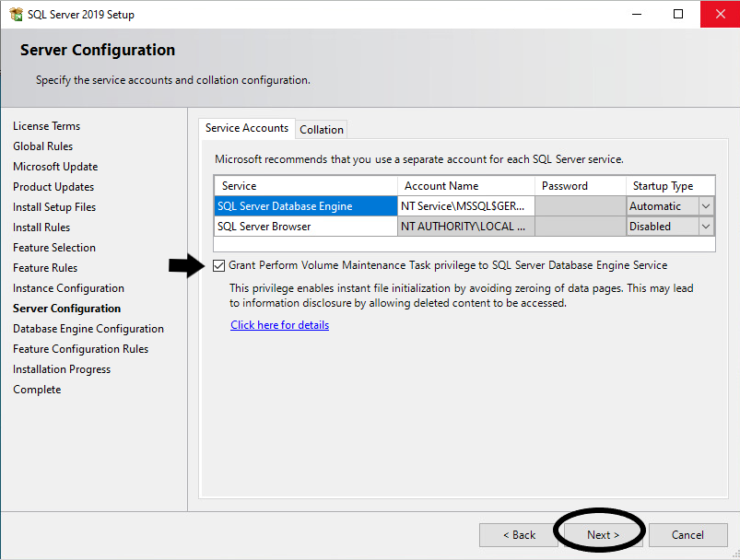The width and height of the screenshot is (740, 560).
Task: Click Instance Configuration step in sidebar
Action: [68, 288]
